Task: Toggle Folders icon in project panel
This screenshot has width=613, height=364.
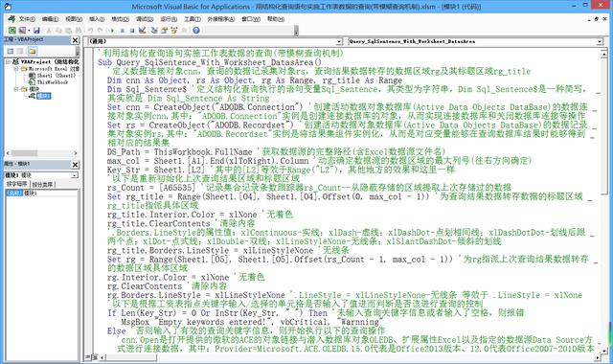Action: coord(32,51)
